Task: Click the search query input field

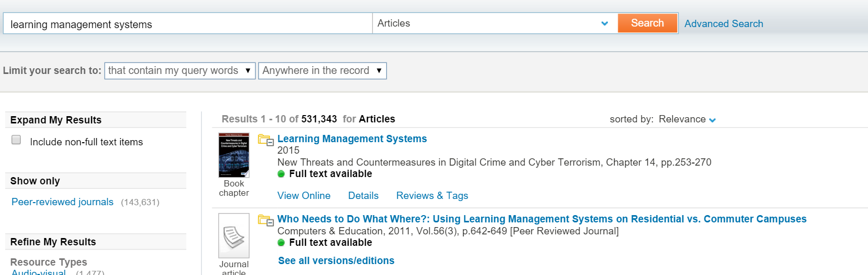Action: 187,24
